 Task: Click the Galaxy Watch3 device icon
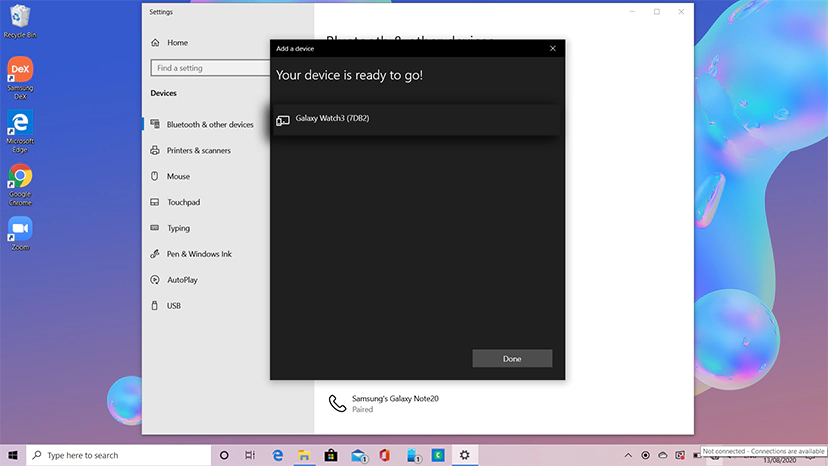(283, 120)
